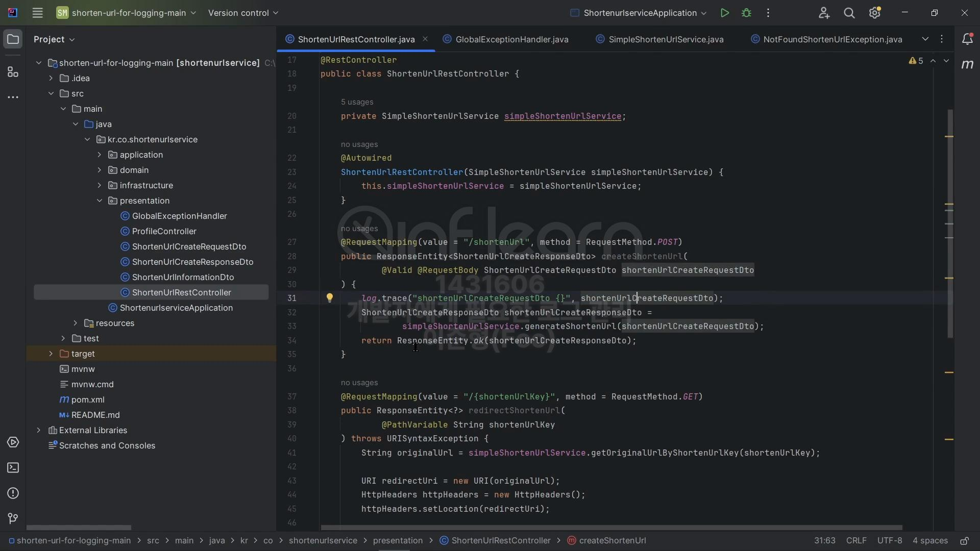Expand the target folder in the tree
Viewport: 980px width, 551px height.
tap(51, 354)
